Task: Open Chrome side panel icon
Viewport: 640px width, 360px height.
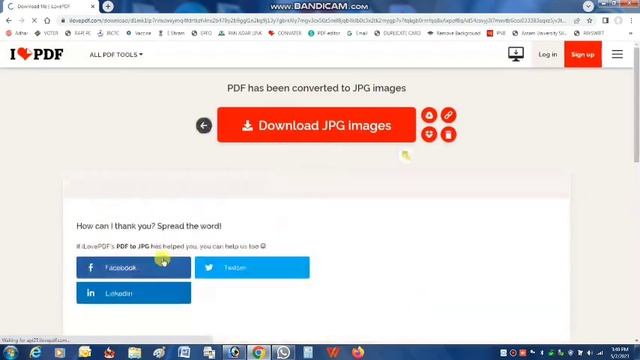Action: (x=605, y=20)
